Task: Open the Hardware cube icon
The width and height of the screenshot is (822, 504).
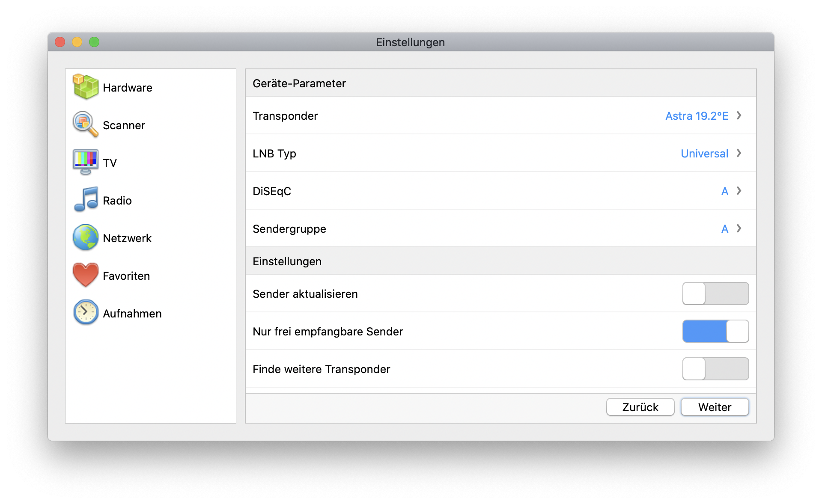Action: (85, 87)
